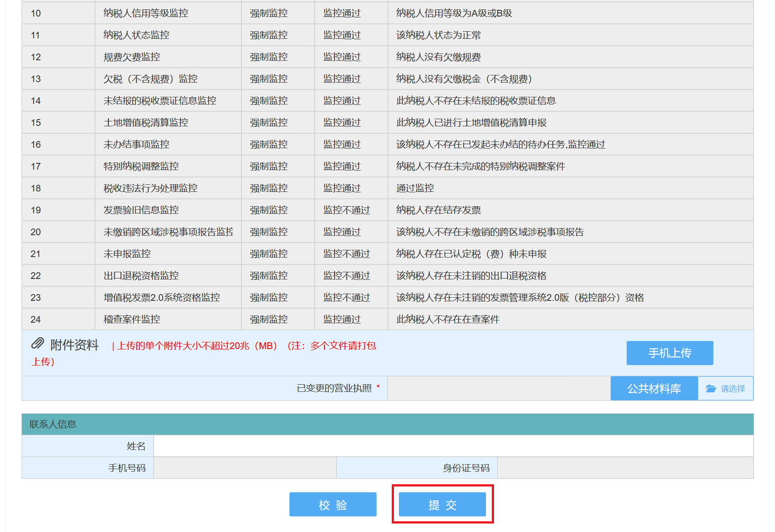
Task: Click message 纳税人没有欠缴规费
Action: [x=439, y=57]
